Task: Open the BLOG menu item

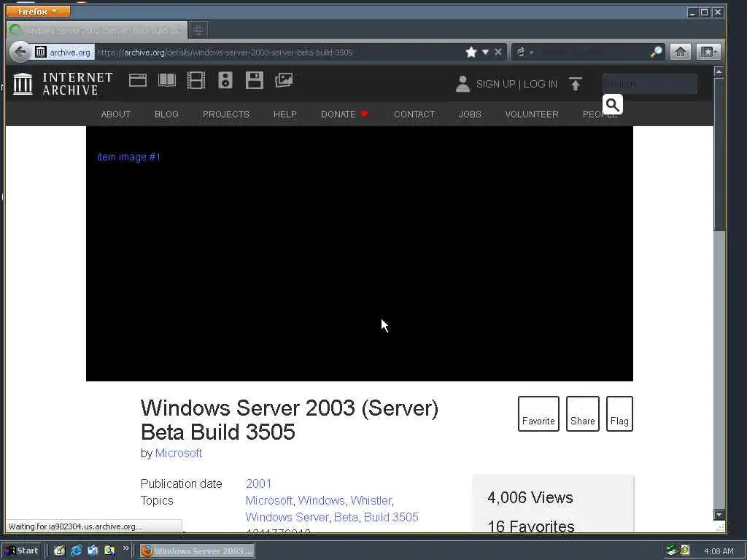Action: pyautogui.click(x=167, y=114)
